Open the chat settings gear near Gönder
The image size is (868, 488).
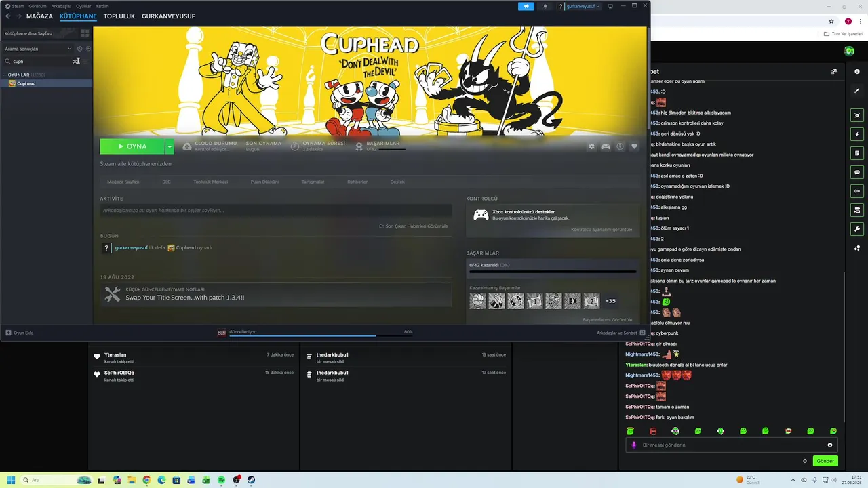click(x=805, y=461)
